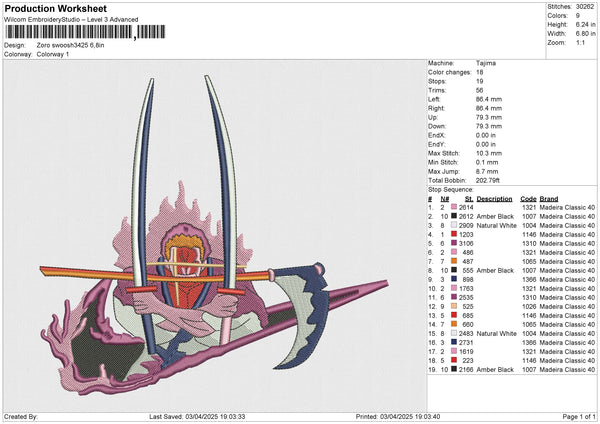Select Madeira Classic 40 in stop row 9
This screenshot has width=600, height=424.
click(567, 279)
